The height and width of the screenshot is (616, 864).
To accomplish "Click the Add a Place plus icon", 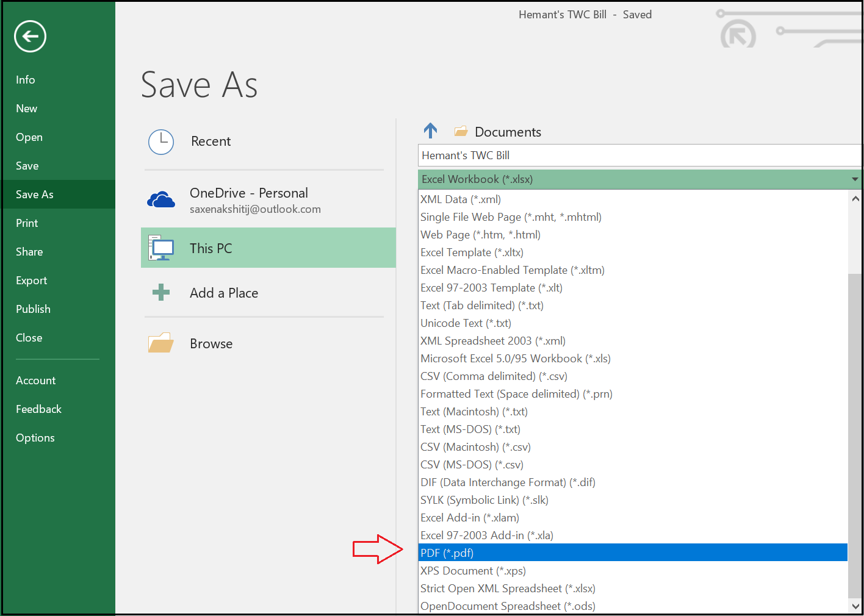I will [x=160, y=292].
